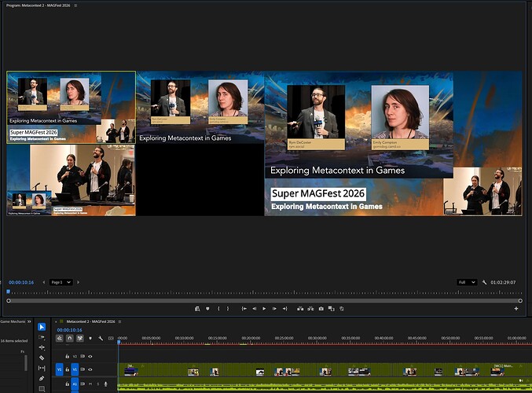This screenshot has width=532, height=393.
Task: Step back one frame
Action: 255,309
